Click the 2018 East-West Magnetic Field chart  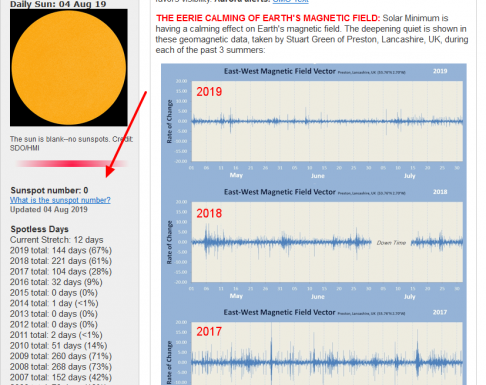coord(314,243)
